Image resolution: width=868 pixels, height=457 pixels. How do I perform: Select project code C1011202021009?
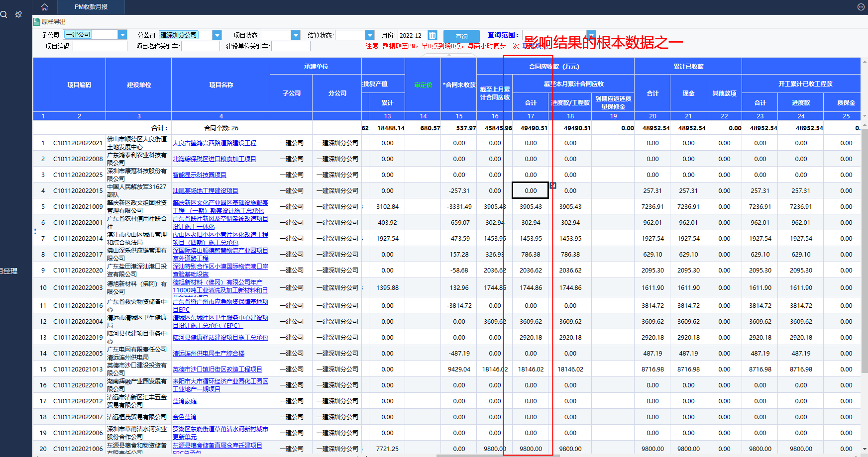pos(78,206)
